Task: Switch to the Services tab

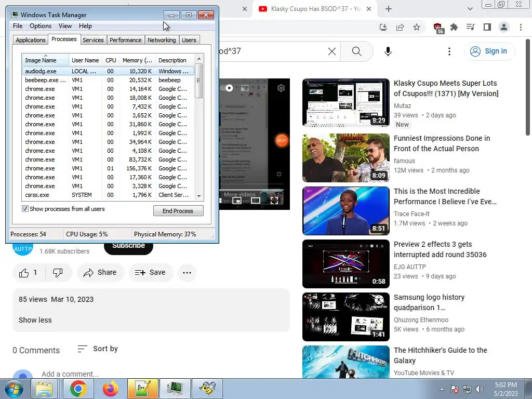Action: pyautogui.click(x=93, y=39)
